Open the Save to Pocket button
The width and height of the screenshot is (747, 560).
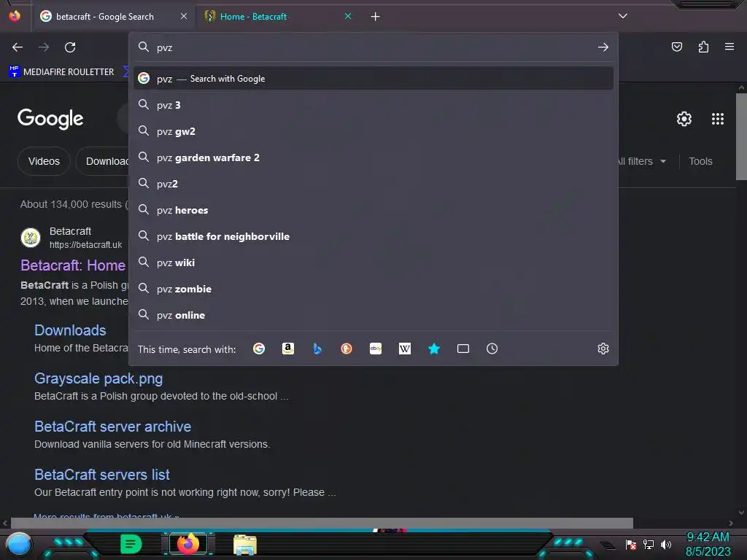(677, 47)
